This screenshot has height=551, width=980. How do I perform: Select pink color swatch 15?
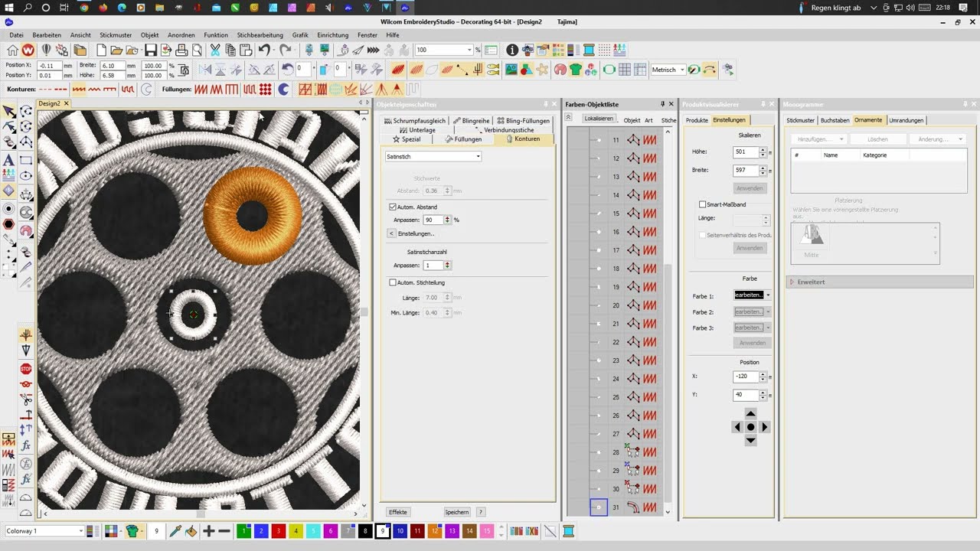(x=486, y=531)
